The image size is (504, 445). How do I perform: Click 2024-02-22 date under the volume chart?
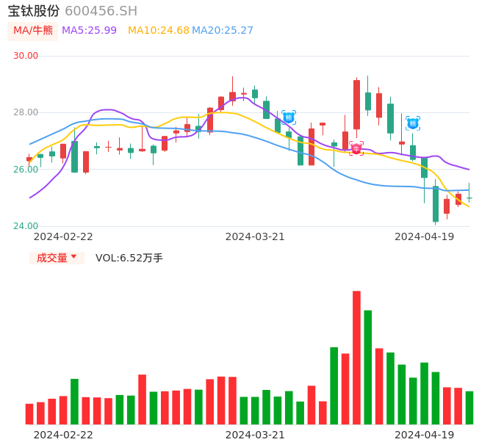point(63,435)
